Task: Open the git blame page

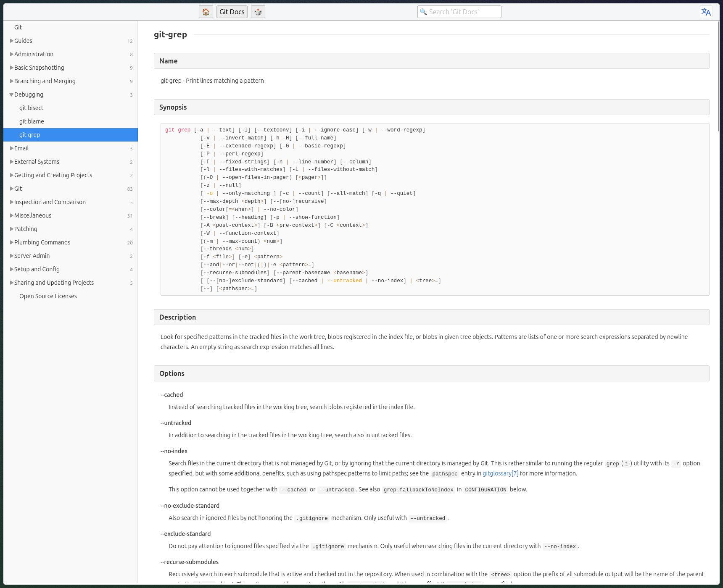Action: click(71, 121)
